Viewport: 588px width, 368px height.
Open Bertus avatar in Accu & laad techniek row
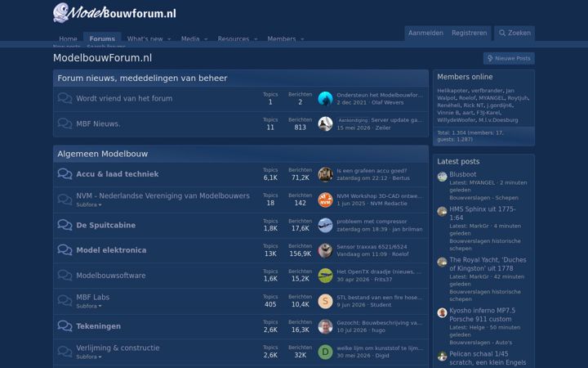pos(325,175)
